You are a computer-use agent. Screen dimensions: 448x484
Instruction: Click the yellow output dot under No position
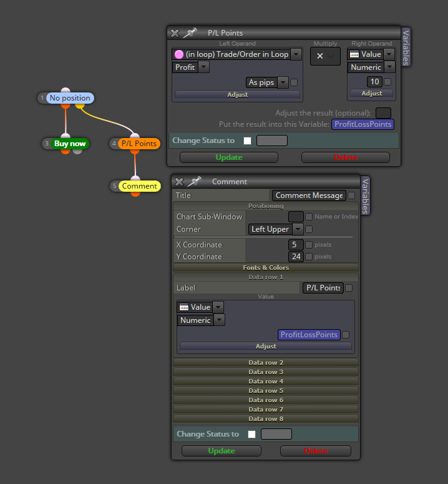(80, 106)
